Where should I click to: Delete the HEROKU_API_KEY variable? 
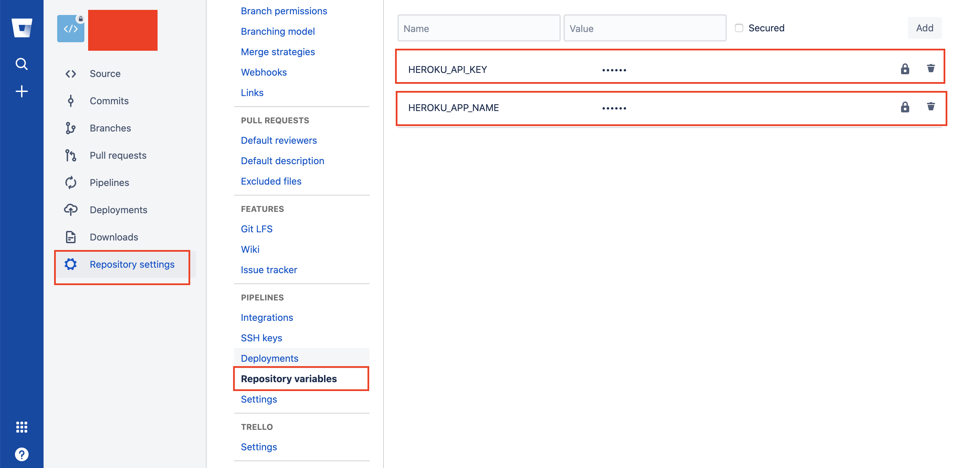coord(931,68)
